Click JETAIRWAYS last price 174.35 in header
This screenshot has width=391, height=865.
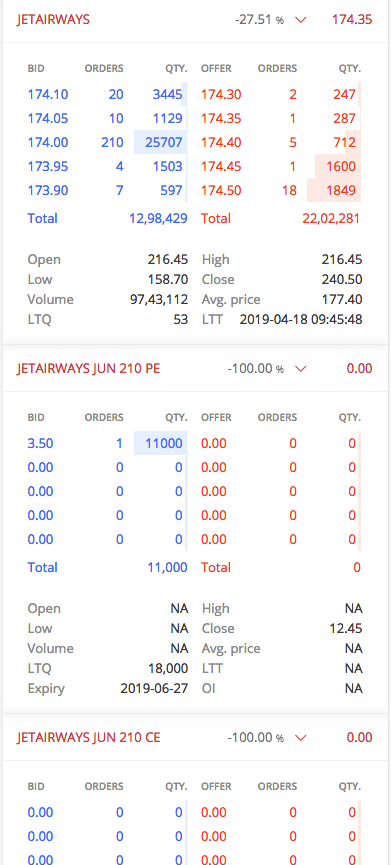click(352, 20)
